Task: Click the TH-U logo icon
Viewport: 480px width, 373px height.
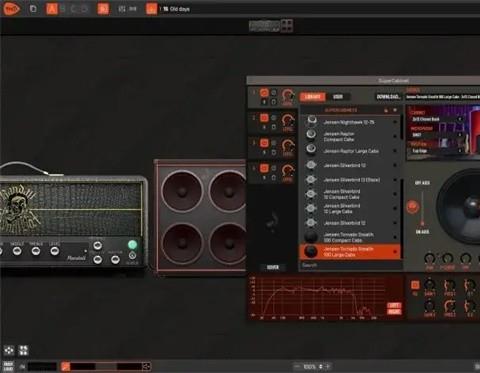Action: pos(11,9)
